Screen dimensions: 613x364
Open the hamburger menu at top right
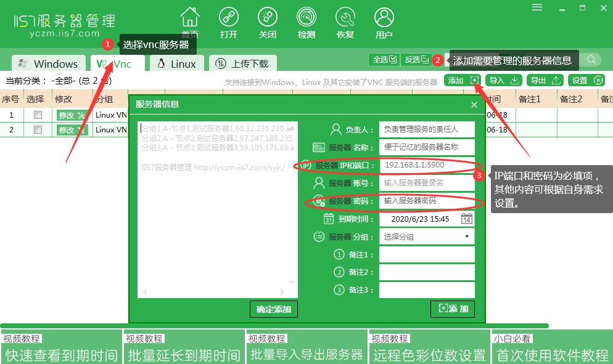(x=537, y=7)
